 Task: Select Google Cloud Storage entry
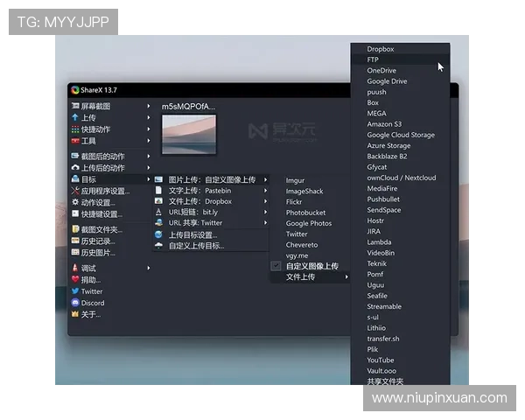401,135
